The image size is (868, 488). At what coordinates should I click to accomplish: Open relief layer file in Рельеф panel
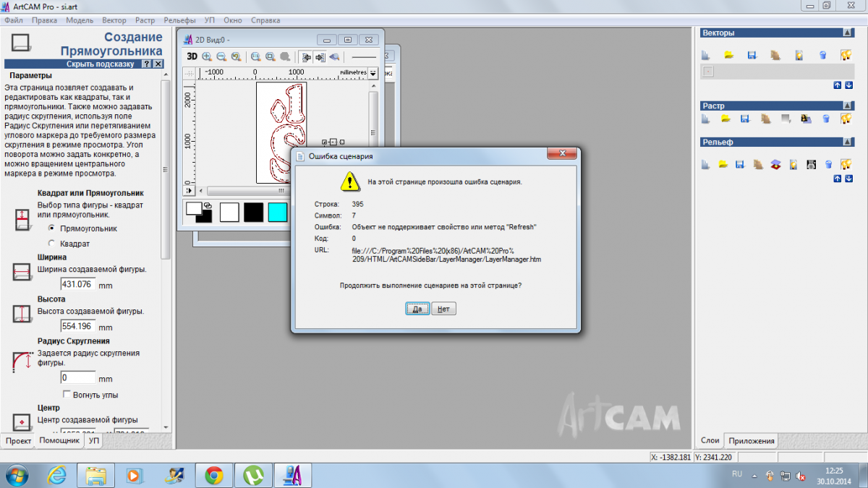coord(723,164)
